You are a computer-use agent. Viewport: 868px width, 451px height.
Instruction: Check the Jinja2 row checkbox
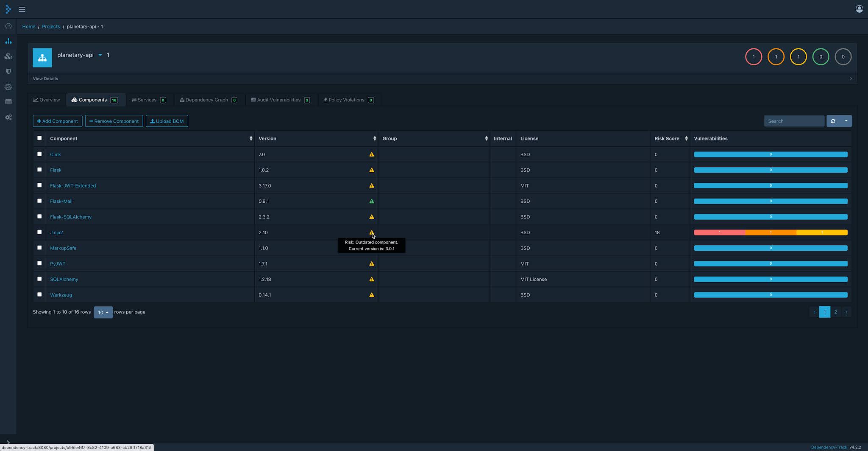point(39,232)
